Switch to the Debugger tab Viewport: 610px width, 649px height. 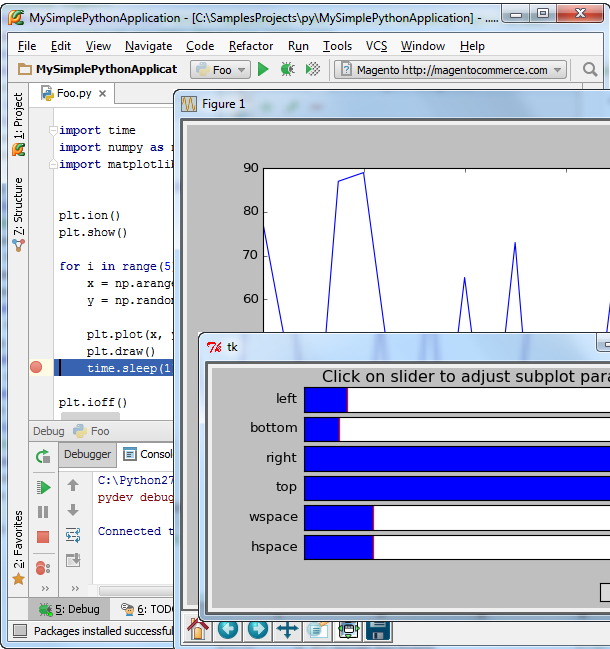coord(88,454)
